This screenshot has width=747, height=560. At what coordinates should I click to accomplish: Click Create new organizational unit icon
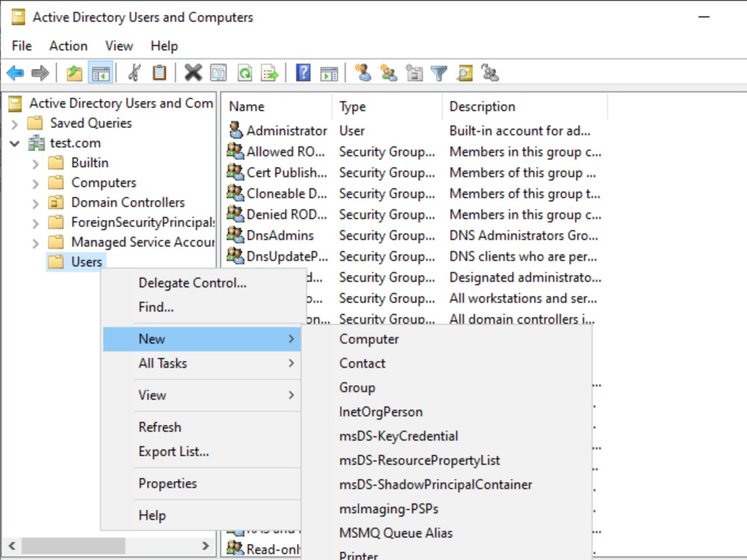[x=414, y=73]
